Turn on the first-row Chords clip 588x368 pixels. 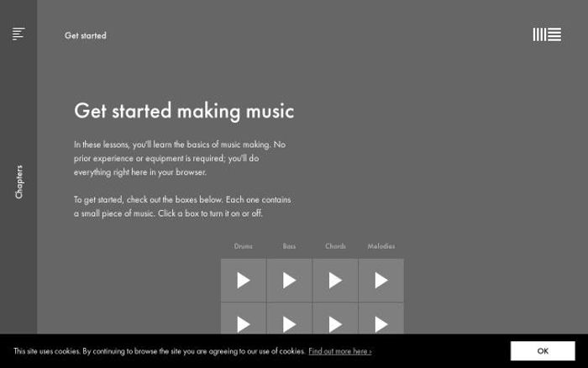coord(335,281)
